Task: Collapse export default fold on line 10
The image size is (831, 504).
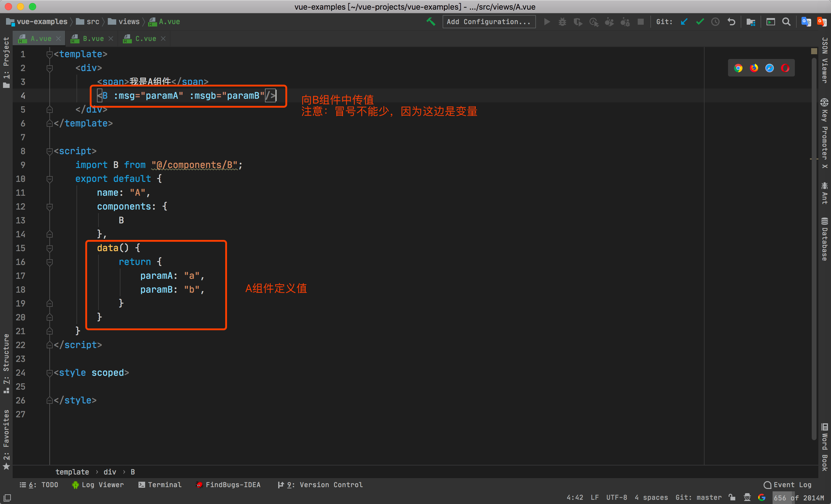Action: (50, 179)
